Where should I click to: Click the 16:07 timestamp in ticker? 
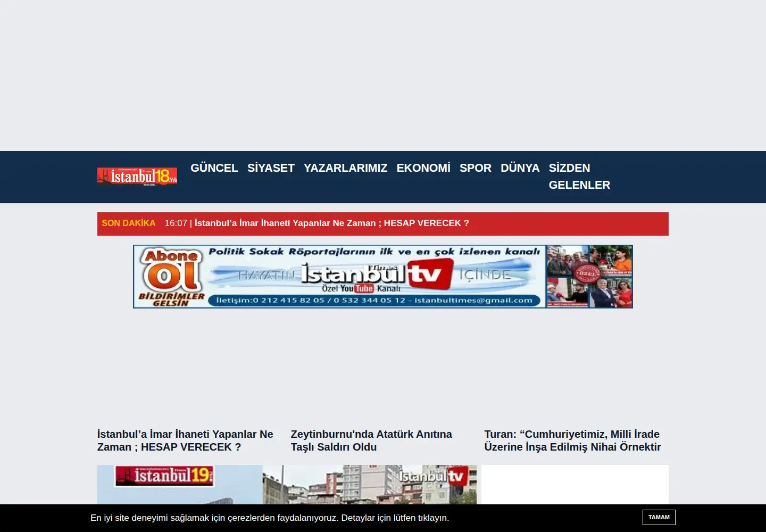coord(176,223)
